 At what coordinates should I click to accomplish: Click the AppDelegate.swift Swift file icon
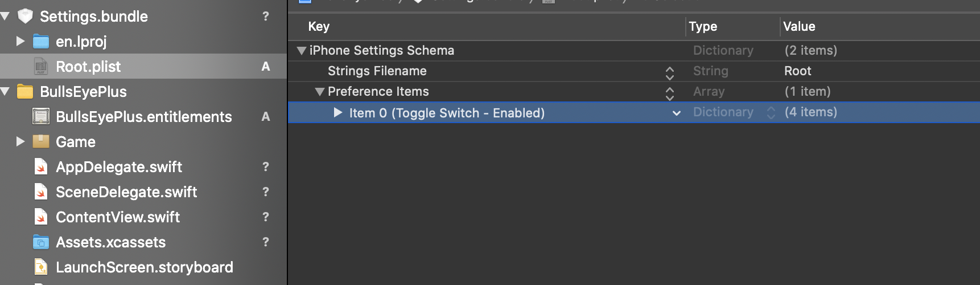point(41,167)
